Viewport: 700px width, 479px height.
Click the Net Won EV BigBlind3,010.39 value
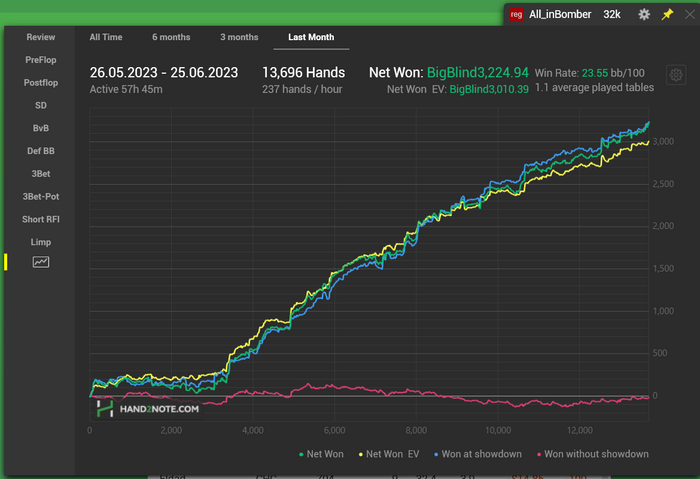click(x=489, y=89)
